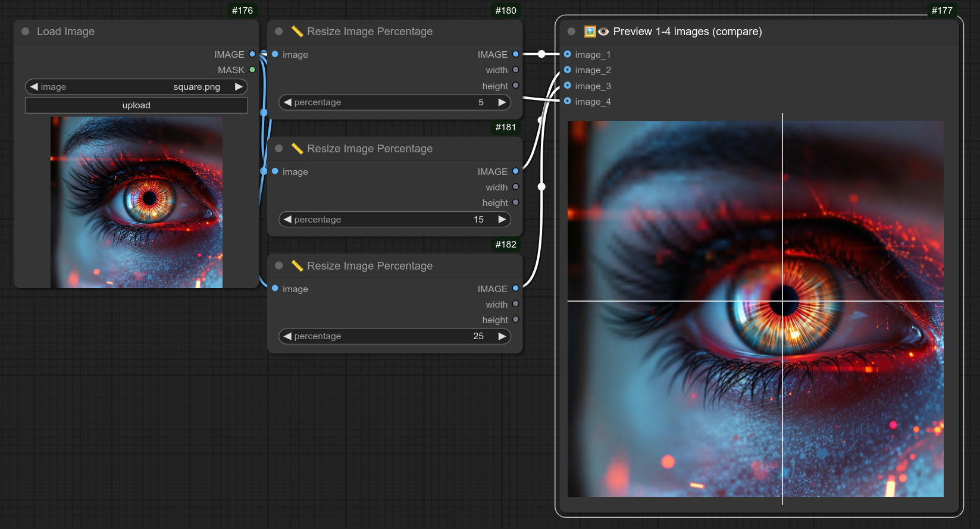980x529 pixels.
Task: Click the ruler icon on node #182
Action: click(297, 266)
